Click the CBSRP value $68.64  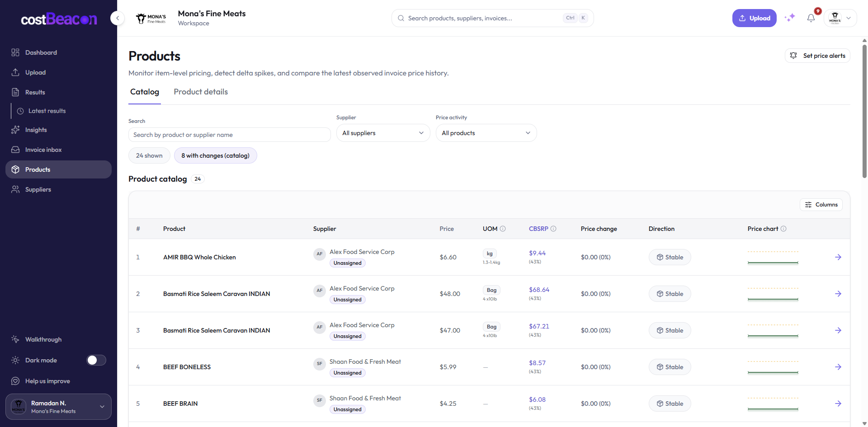point(539,290)
